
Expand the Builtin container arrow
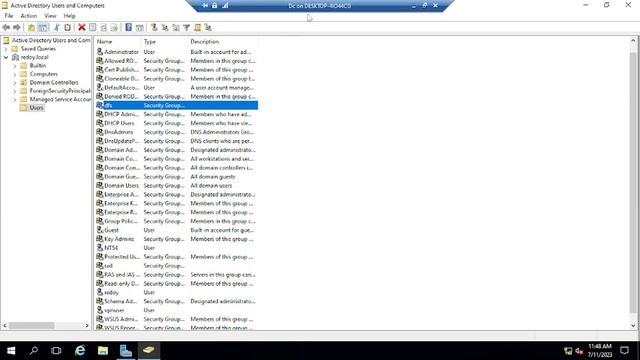point(15,66)
